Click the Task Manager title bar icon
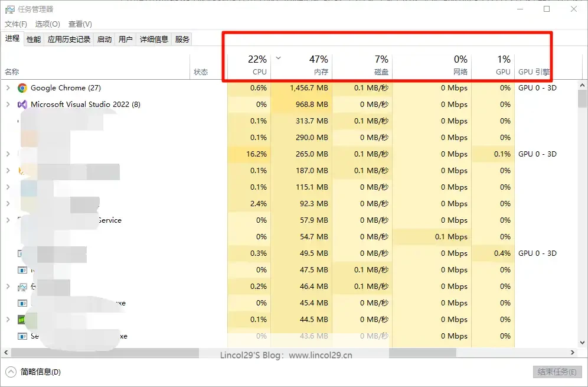Viewport: 588px width, 387px height. [x=9, y=9]
